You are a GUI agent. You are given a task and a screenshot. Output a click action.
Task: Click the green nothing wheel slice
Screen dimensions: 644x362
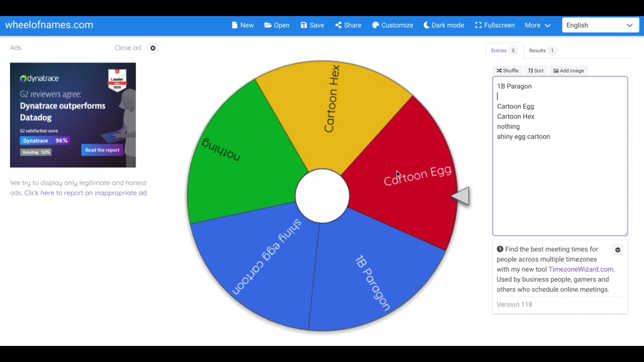tap(242, 156)
